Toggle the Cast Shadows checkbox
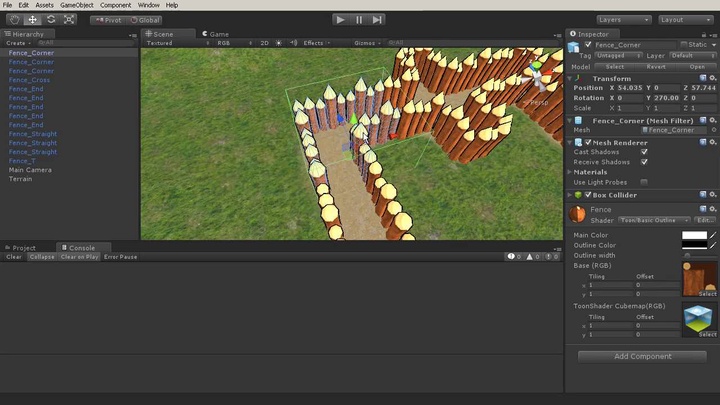This screenshot has width=720, height=405. tap(644, 151)
